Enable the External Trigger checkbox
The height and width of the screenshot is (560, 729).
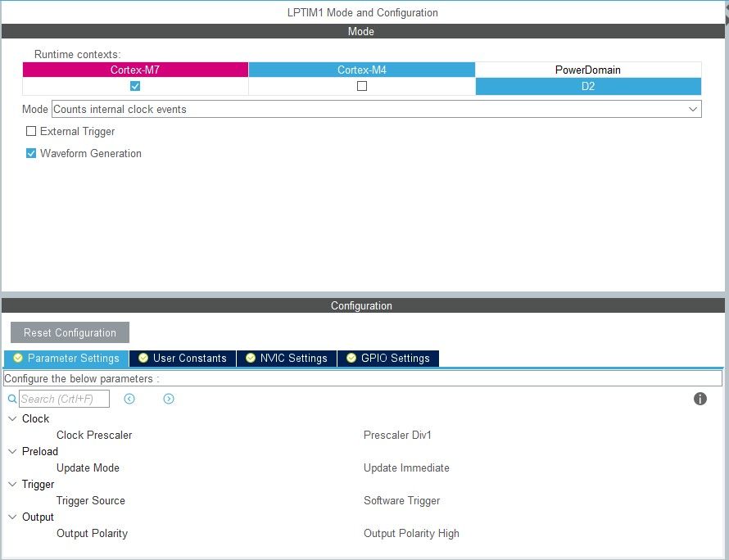[x=31, y=131]
